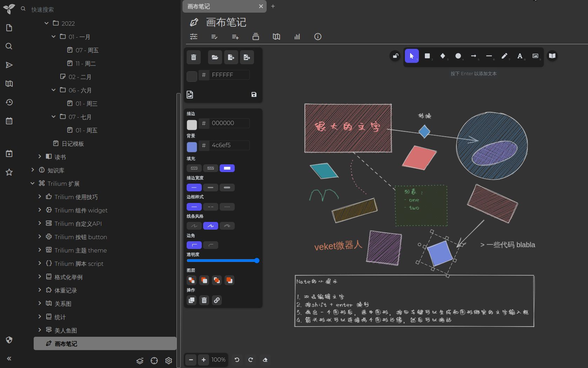Collapse the 2022 folder in the tree
Image resolution: width=588 pixels, height=368 pixels.
coord(47,23)
